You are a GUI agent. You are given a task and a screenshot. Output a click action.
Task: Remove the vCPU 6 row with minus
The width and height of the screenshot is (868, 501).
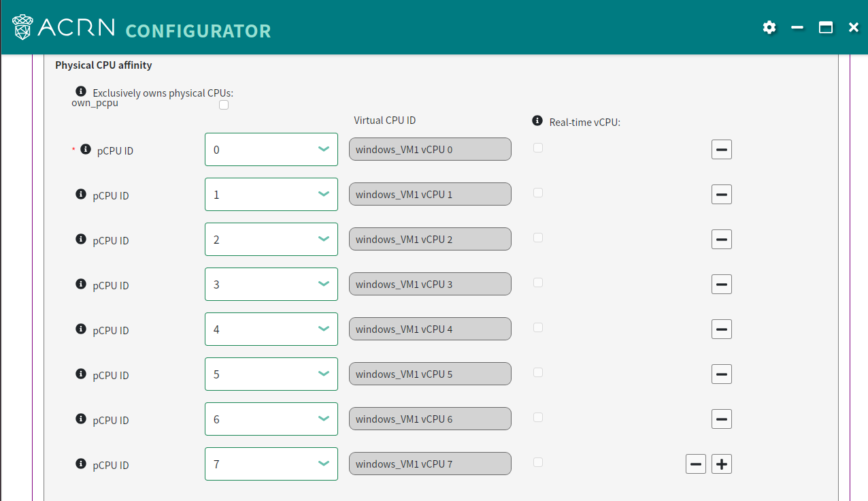point(722,419)
